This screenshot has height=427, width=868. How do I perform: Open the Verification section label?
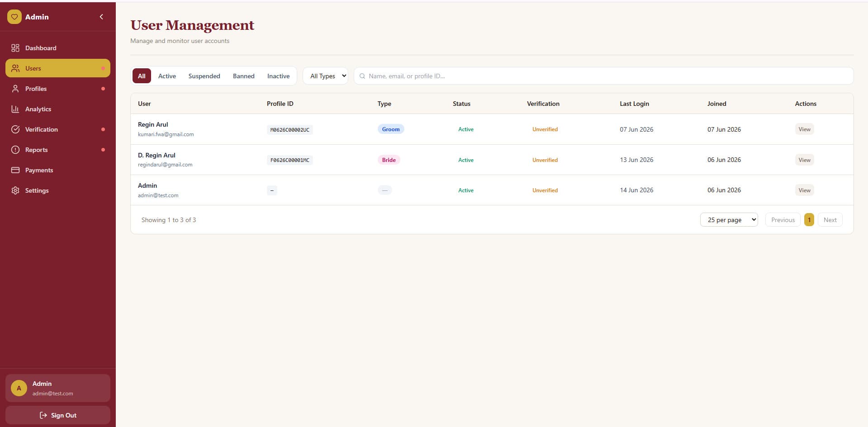[42, 129]
